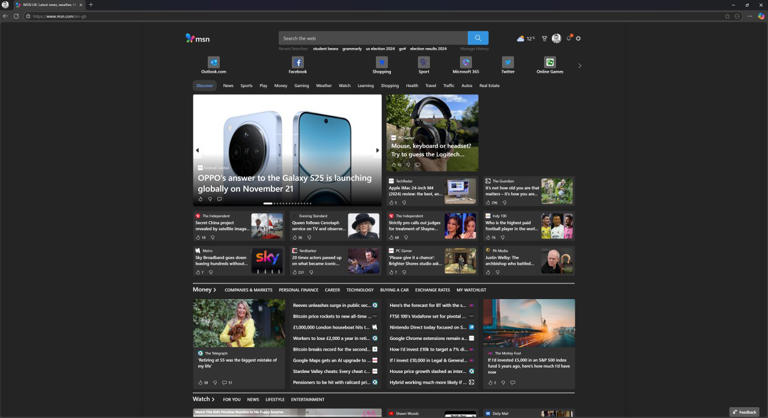Focus the Search the web field
The width and height of the screenshot is (768, 418).
click(373, 38)
